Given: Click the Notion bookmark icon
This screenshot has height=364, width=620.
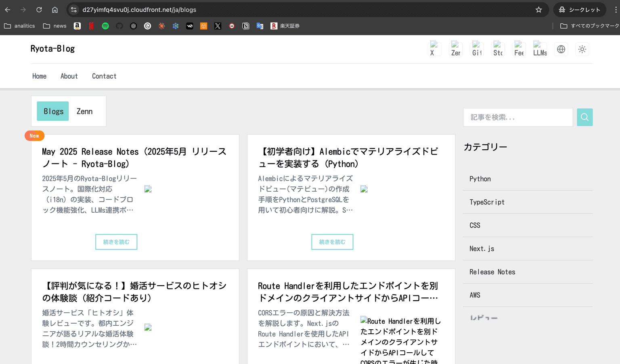Looking at the screenshot, I should pos(245,26).
